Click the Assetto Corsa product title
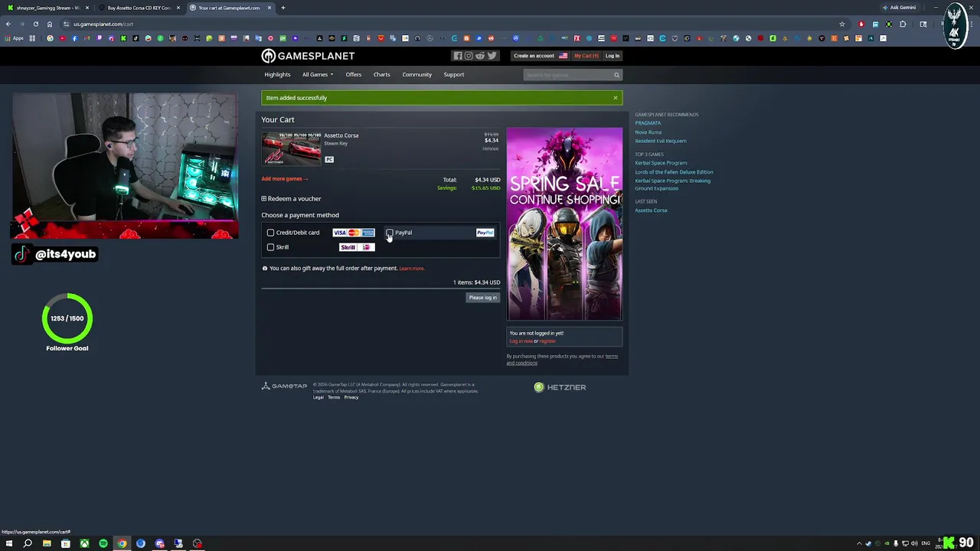Image resolution: width=980 pixels, height=551 pixels. pos(341,135)
